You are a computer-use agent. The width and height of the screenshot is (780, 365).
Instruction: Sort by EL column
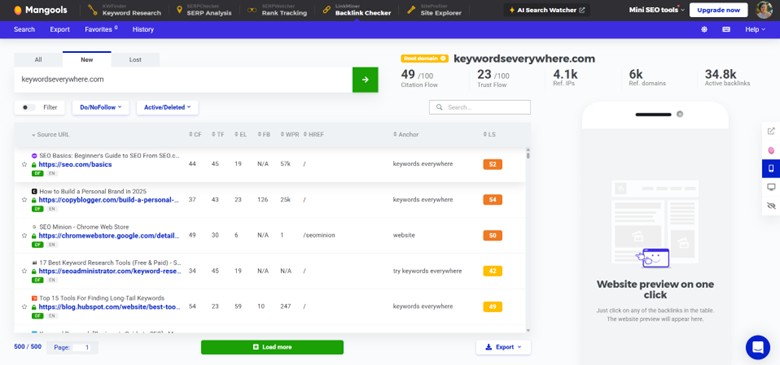(x=241, y=135)
